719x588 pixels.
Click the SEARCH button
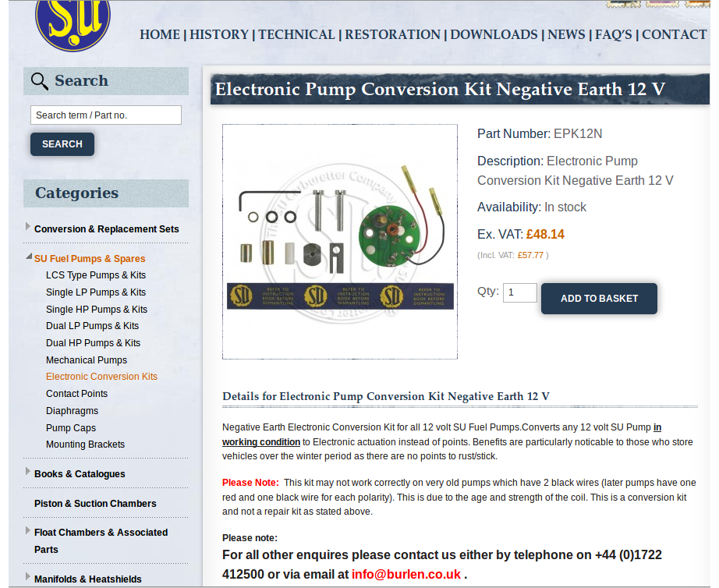point(62,144)
